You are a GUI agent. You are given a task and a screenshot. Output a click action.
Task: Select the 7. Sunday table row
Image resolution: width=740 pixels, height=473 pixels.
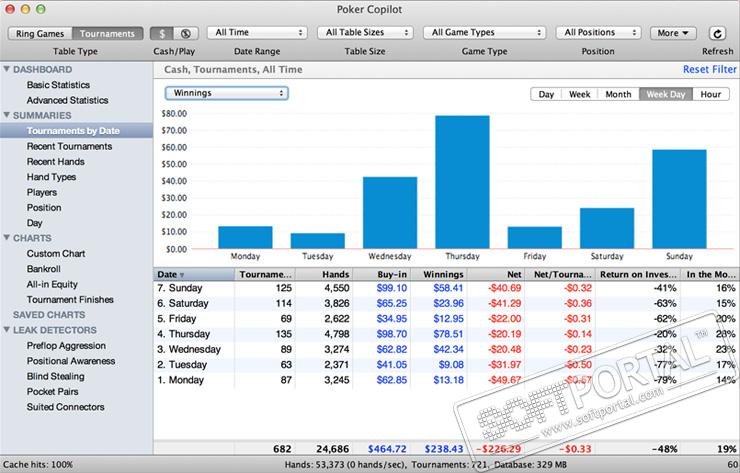pyautogui.click(x=446, y=288)
